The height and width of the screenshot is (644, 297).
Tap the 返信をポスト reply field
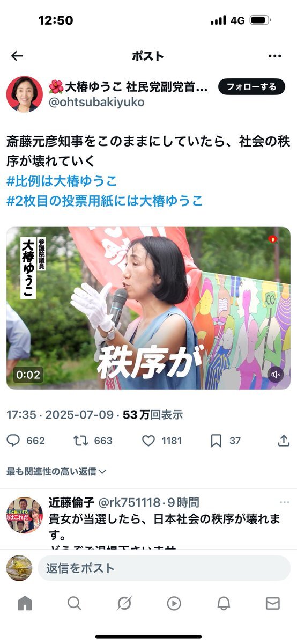[164, 568]
